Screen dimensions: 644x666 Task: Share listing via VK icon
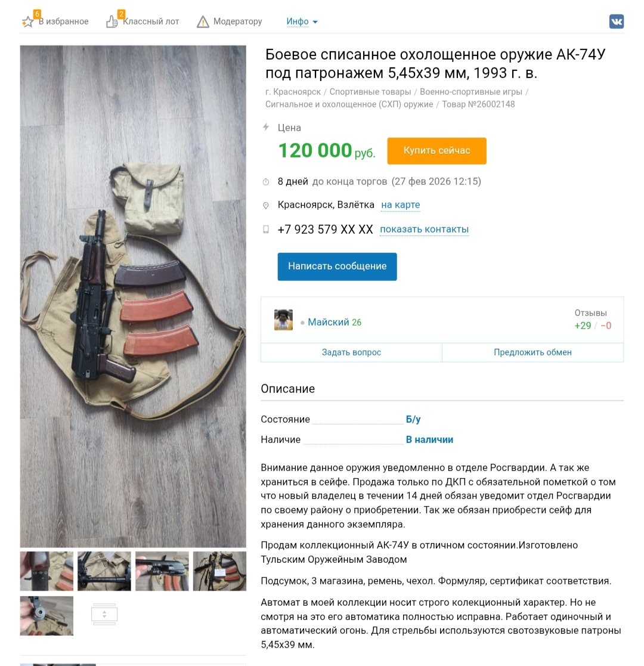(617, 21)
